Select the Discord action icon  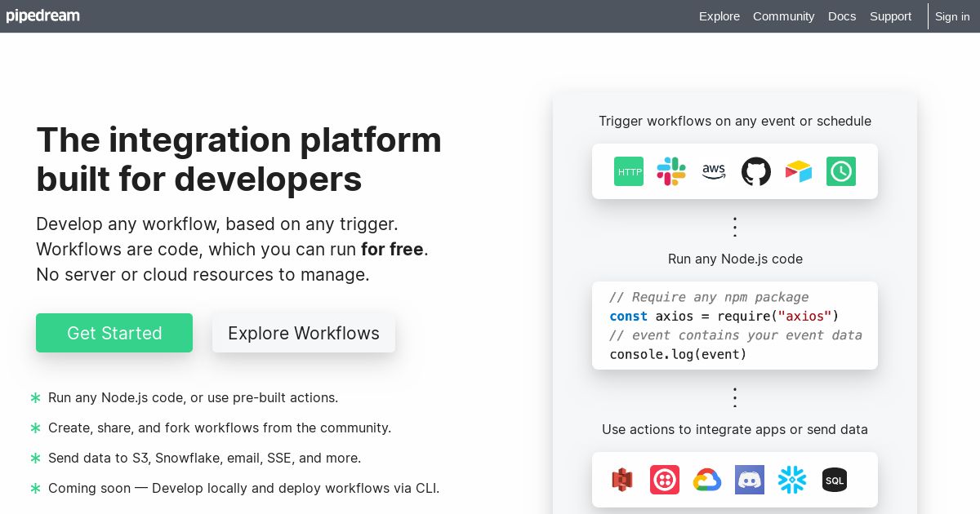coord(750,480)
